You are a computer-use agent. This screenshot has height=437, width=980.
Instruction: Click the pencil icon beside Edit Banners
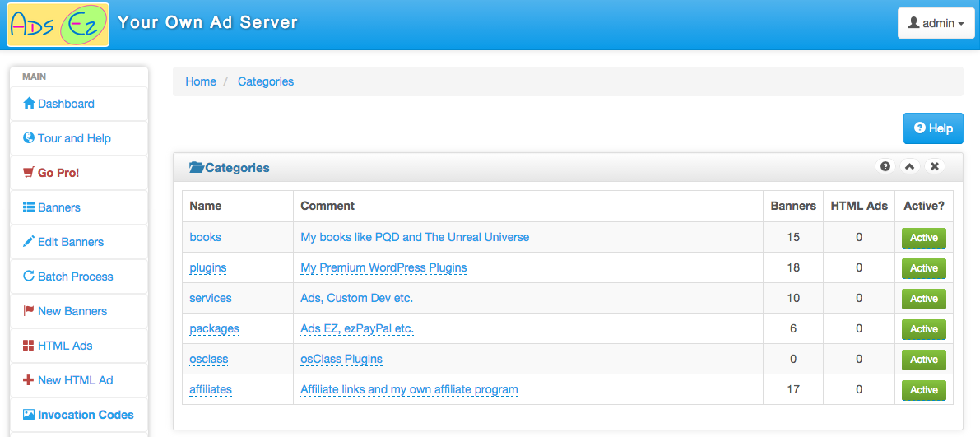click(28, 241)
